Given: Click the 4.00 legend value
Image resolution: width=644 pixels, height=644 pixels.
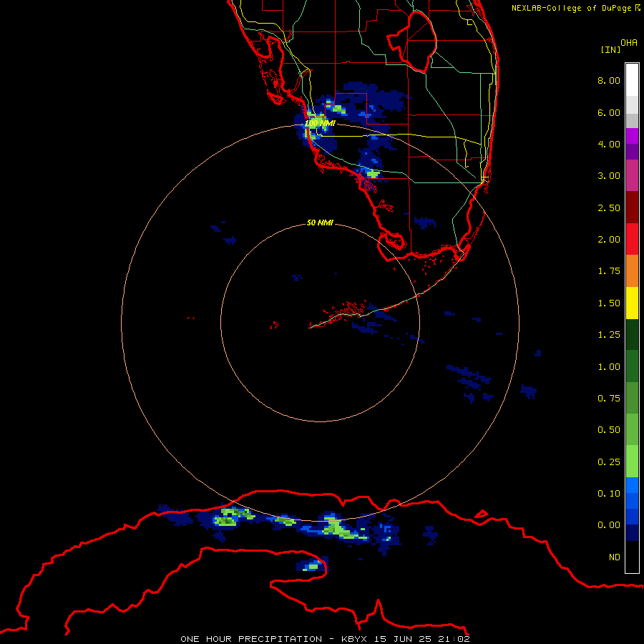Looking at the screenshot, I should pos(609,144).
